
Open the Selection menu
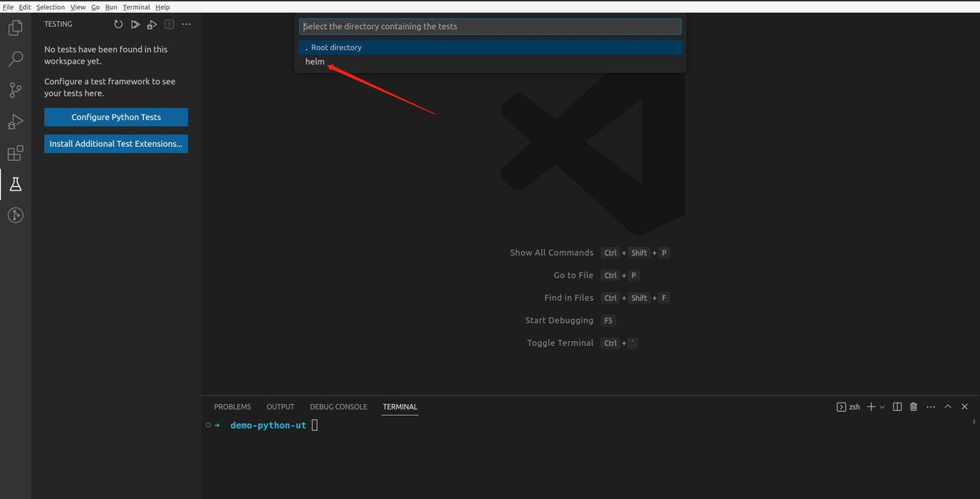51,7
